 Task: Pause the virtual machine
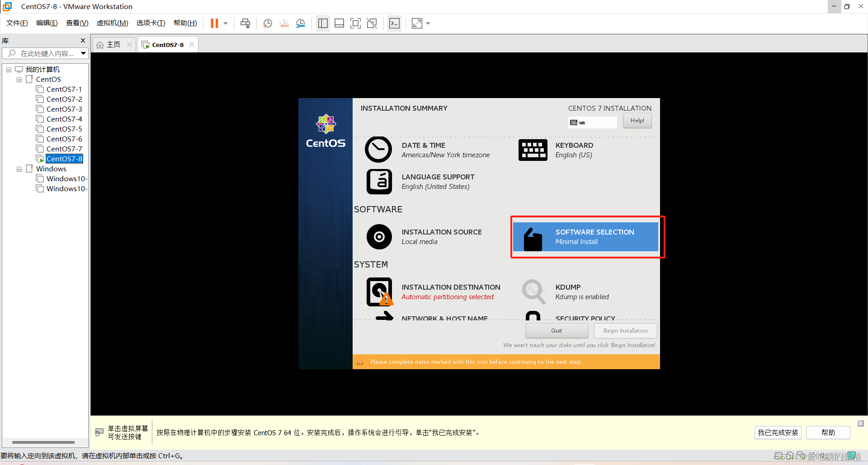214,23
